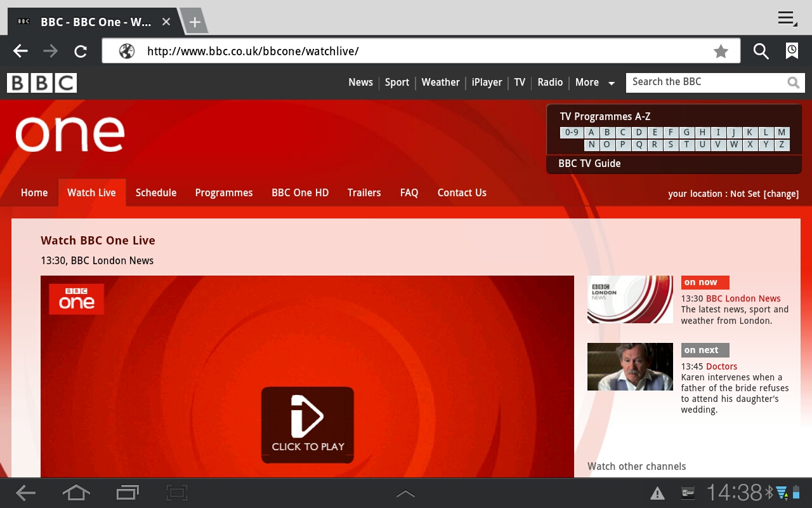Click 0-9 in TV Programmes A-Z
The height and width of the screenshot is (508, 812).
572,133
